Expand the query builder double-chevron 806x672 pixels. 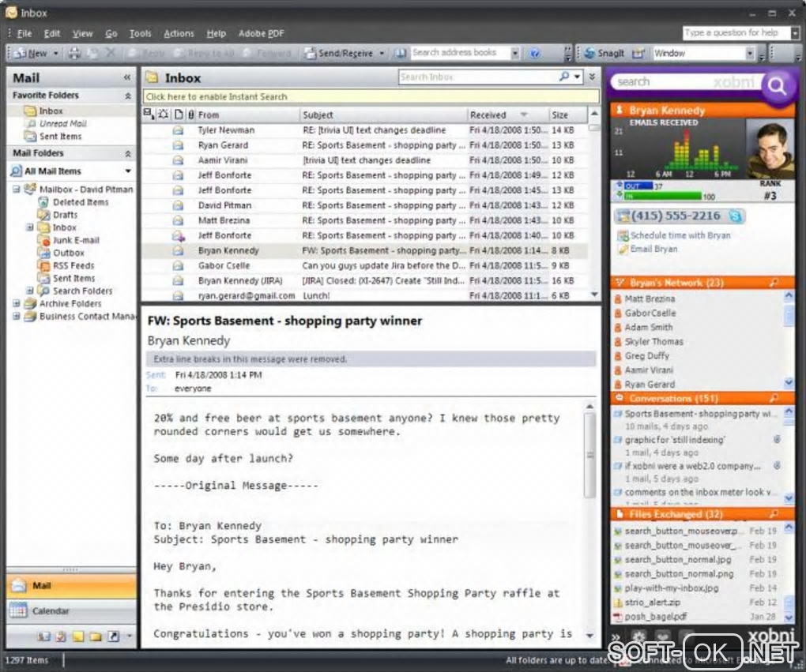pyautogui.click(x=592, y=77)
